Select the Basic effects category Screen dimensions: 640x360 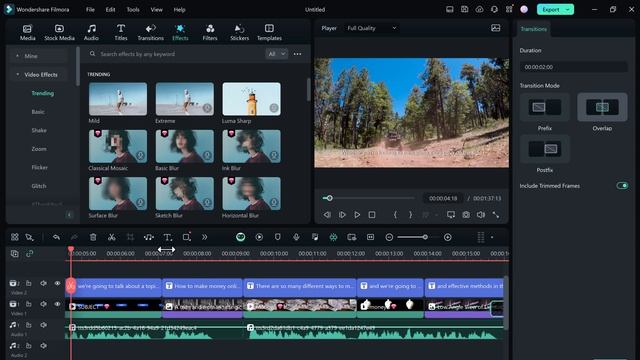pyautogui.click(x=38, y=112)
